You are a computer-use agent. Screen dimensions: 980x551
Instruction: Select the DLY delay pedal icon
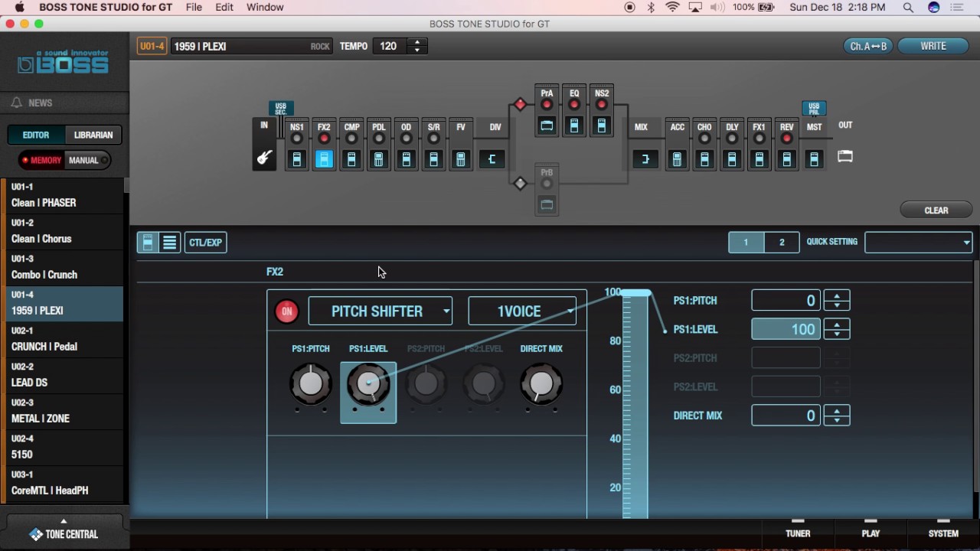(732, 160)
